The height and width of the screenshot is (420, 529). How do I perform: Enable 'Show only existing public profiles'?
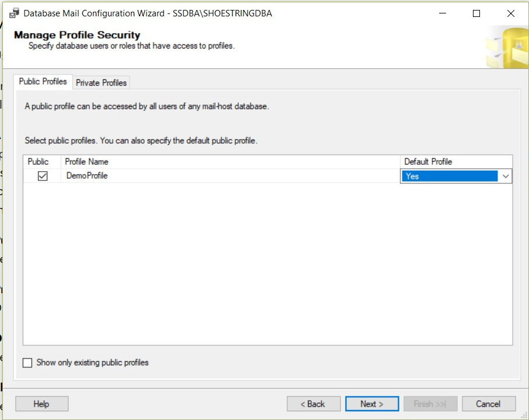(27, 362)
